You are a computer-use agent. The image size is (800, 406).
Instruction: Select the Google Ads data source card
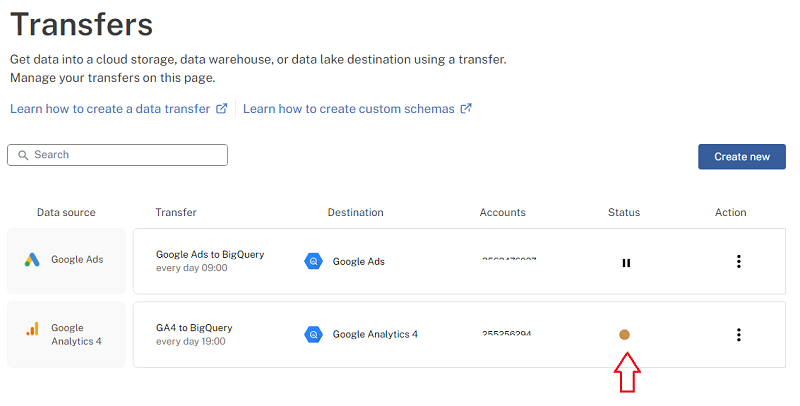pyautogui.click(x=66, y=261)
